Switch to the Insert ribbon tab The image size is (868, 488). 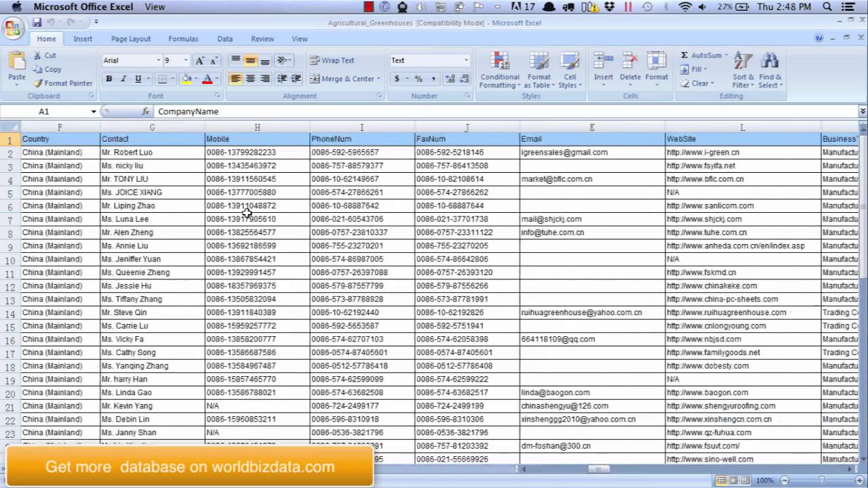tap(83, 39)
